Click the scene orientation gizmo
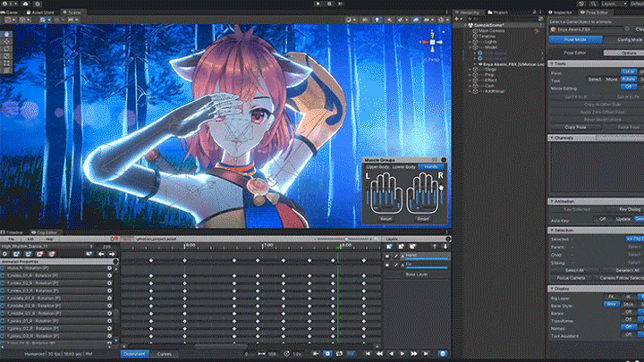Viewport: 644px width, 362px height. click(432, 42)
